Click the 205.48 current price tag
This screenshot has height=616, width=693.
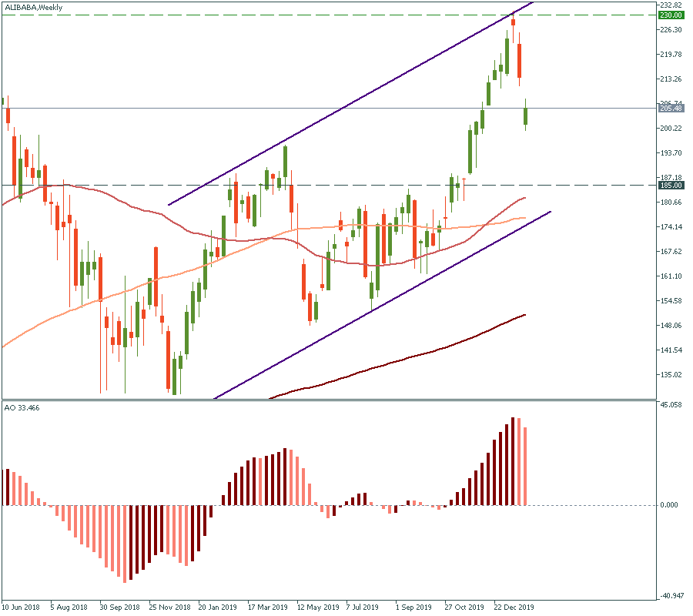coord(671,109)
